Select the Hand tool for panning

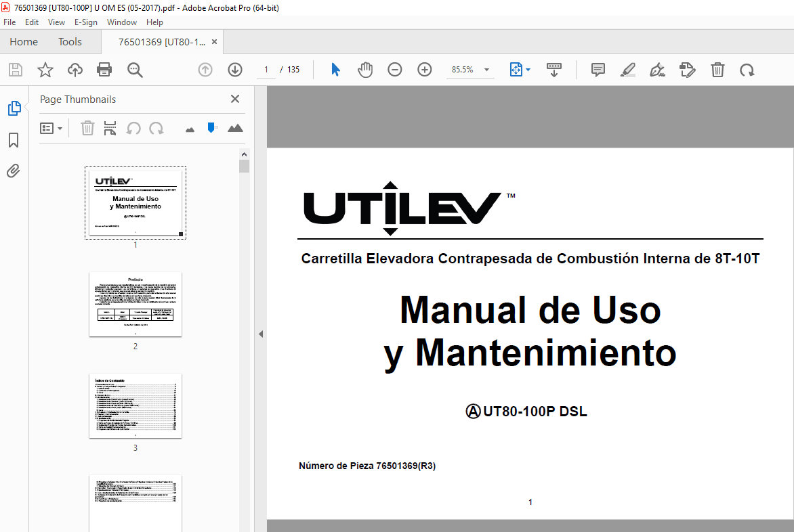click(365, 69)
